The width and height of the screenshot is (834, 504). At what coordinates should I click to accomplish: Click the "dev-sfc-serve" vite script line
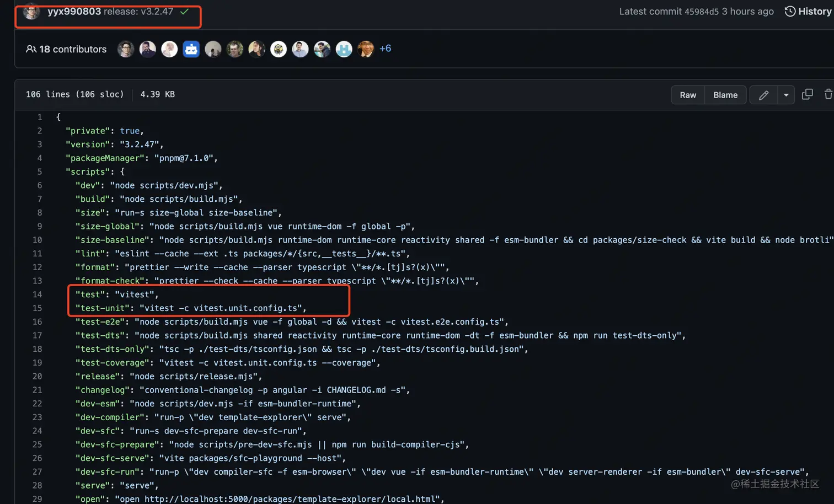211,458
